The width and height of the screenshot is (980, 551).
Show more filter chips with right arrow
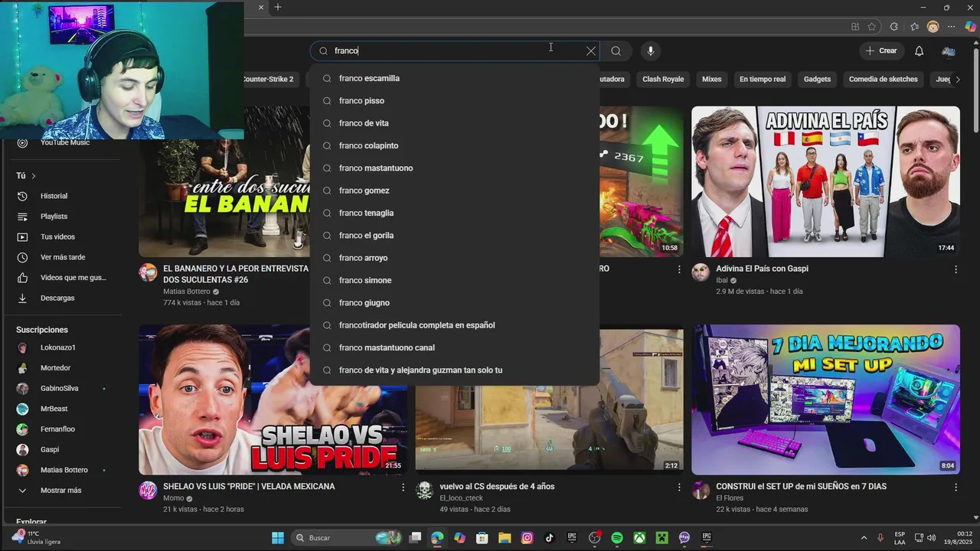pos(957,79)
